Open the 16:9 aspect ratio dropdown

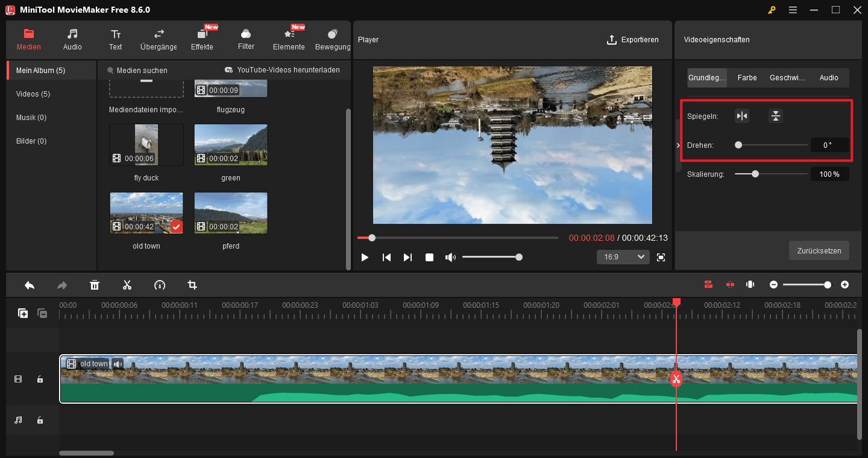coord(623,256)
